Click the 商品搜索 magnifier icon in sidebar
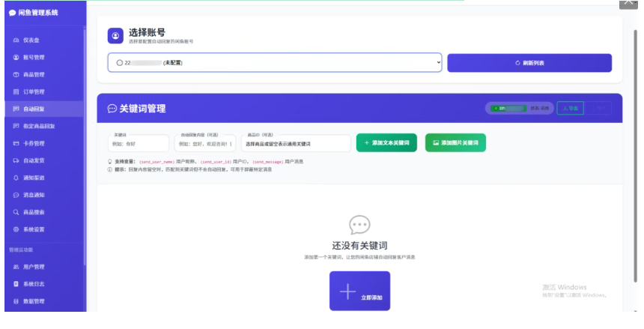This screenshot has height=329, width=644. pyautogui.click(x=16, y=212)
